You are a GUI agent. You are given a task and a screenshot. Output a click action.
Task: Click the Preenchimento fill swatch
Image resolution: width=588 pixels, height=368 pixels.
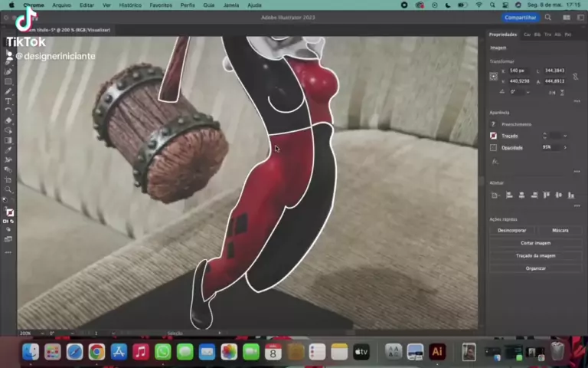point(494,124)
